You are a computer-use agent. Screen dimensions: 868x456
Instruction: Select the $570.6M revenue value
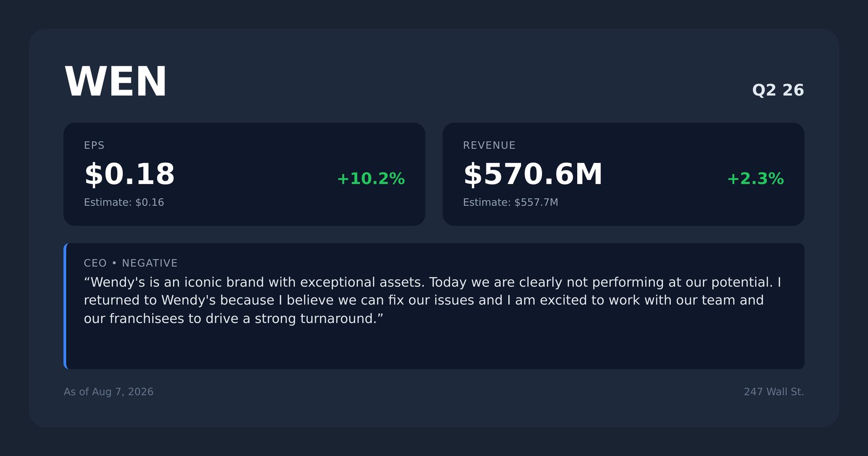coord(533,174)
